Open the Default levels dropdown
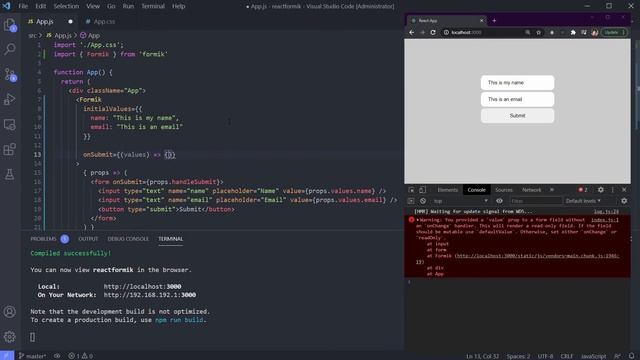 [583, 201]
